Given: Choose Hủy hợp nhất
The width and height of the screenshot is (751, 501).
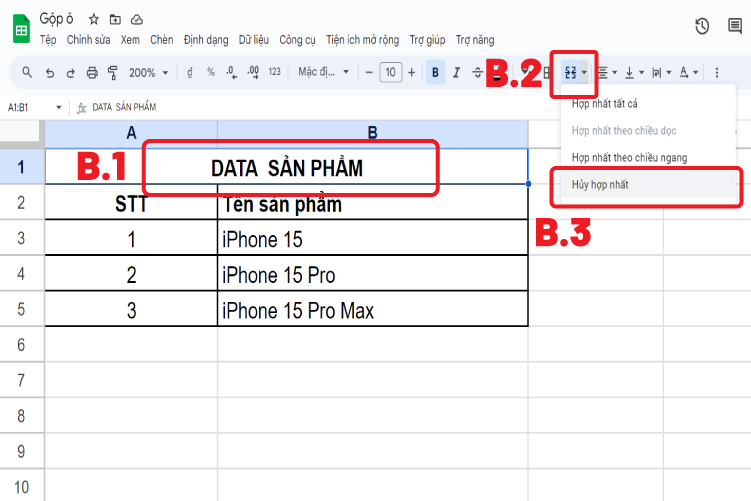Looking at the screenshot, I should pyautogui.click(x=649, y=184).
